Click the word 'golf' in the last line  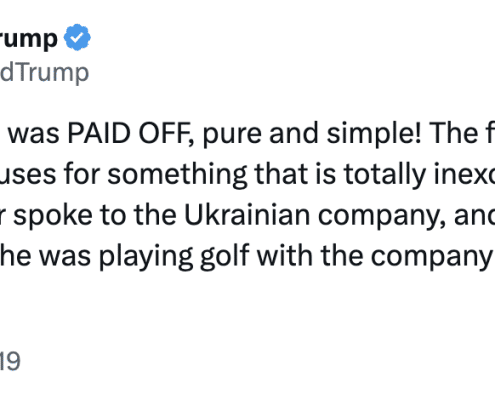pos(224,256)
